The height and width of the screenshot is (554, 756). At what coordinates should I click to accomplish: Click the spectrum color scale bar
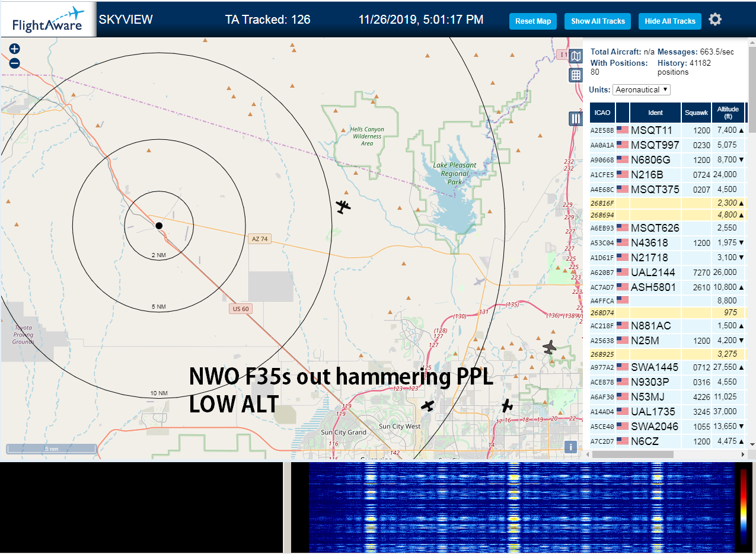[743, 507]
